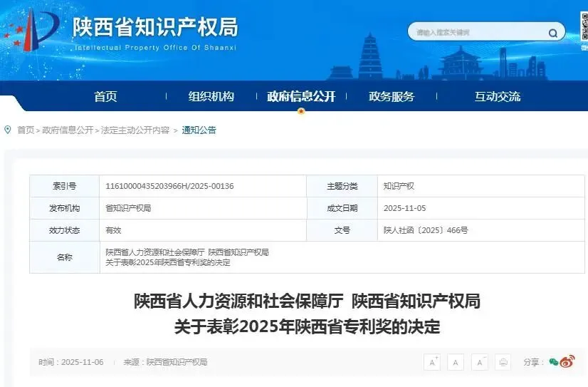Open the 组织机构 navigation menu

pos(211,97)
